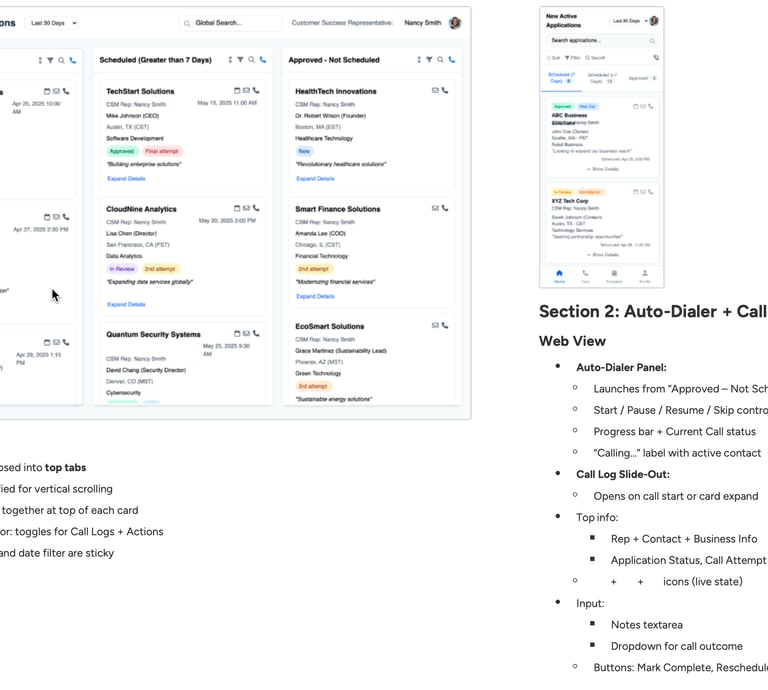
Task: Click Search applications field in mobile mockup
Action: [x=601, y=41]
